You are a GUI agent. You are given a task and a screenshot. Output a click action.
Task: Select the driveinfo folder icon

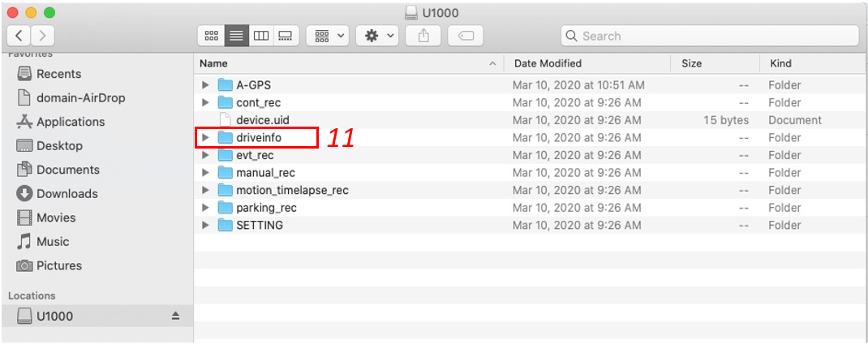click(x=225, y=137)
